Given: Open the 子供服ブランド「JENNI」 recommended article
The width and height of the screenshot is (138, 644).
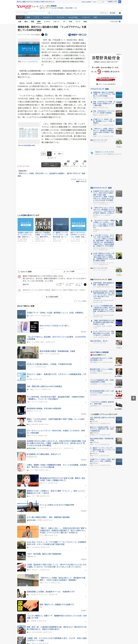Looking at the screenshot, I should [x=55, y=313].
